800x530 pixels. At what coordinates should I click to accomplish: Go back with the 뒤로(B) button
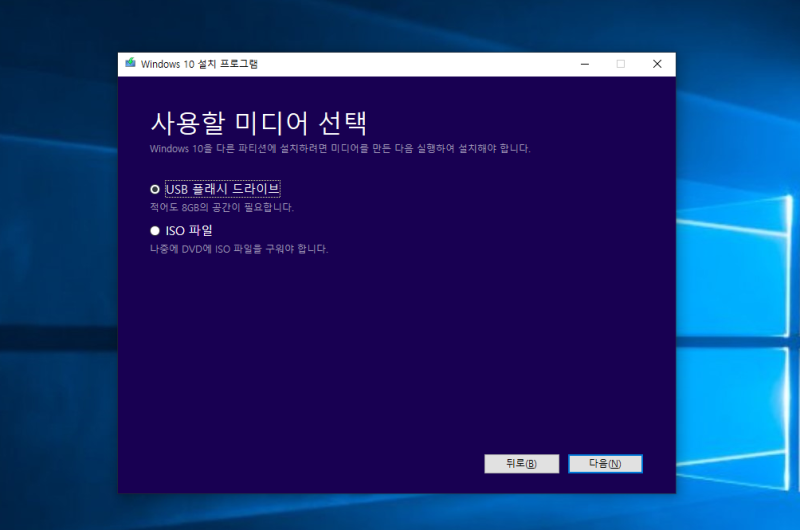pyautogui.click(x=521, y=464)
